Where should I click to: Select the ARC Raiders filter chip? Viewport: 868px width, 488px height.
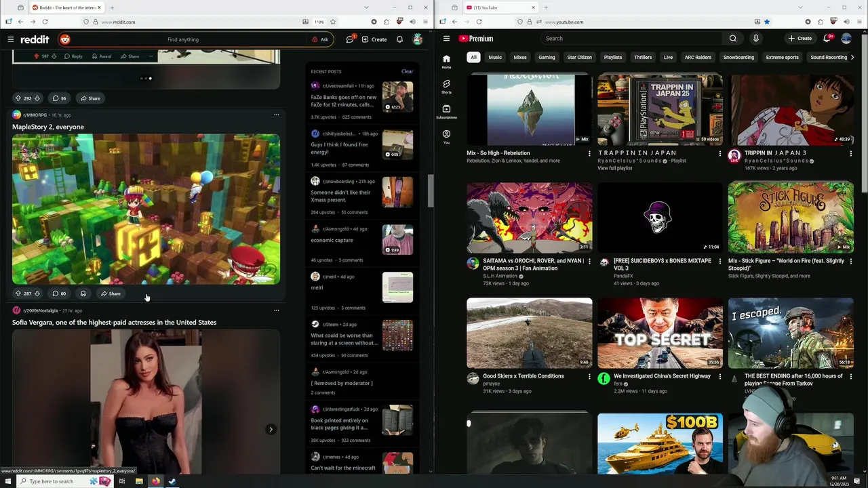coord(698,58)
